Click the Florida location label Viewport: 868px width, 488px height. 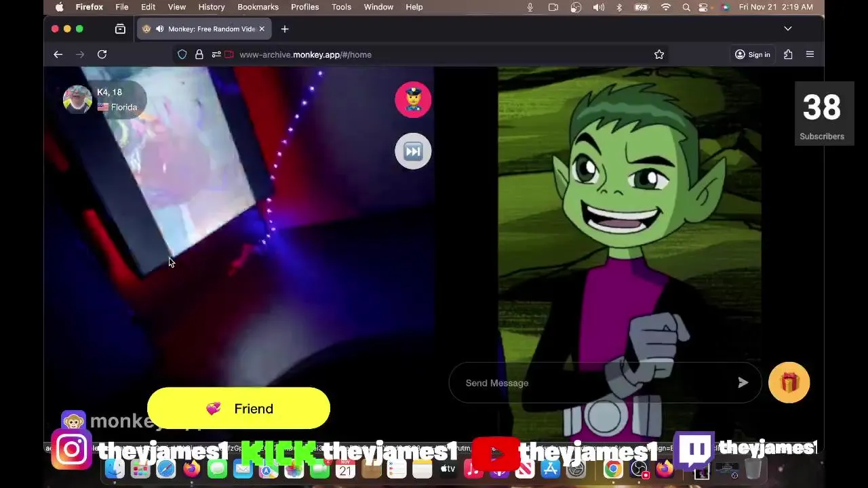coord(124,107)
